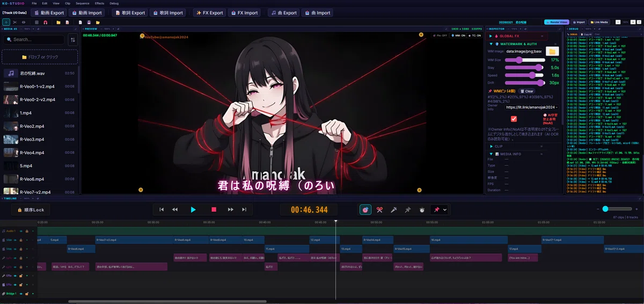The height and width of the screenshot is (304, 644).
Task: Click the Link Media button
Action: [599, 22]
